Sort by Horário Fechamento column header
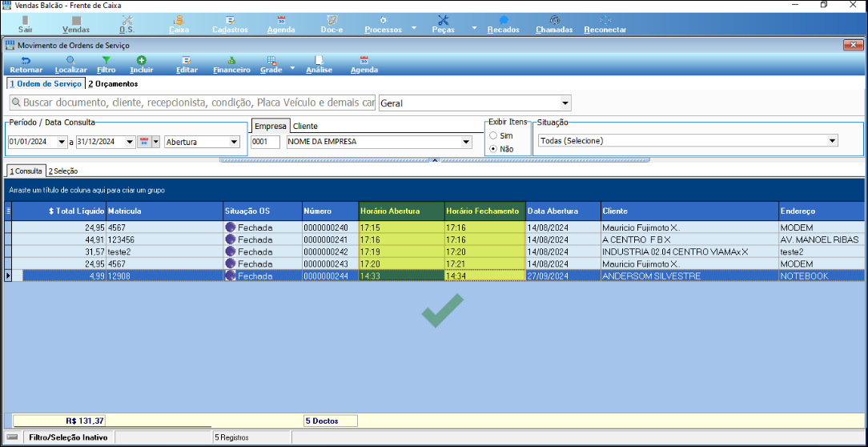The height and width of the screenshot is (447, 868). coord(485,211)
